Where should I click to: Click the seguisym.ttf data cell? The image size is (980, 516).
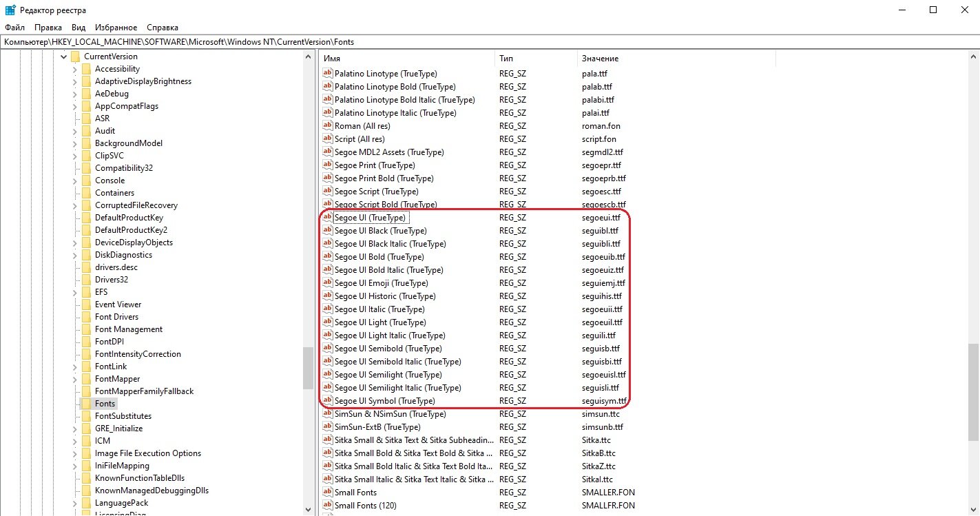(x=605, y=401)
